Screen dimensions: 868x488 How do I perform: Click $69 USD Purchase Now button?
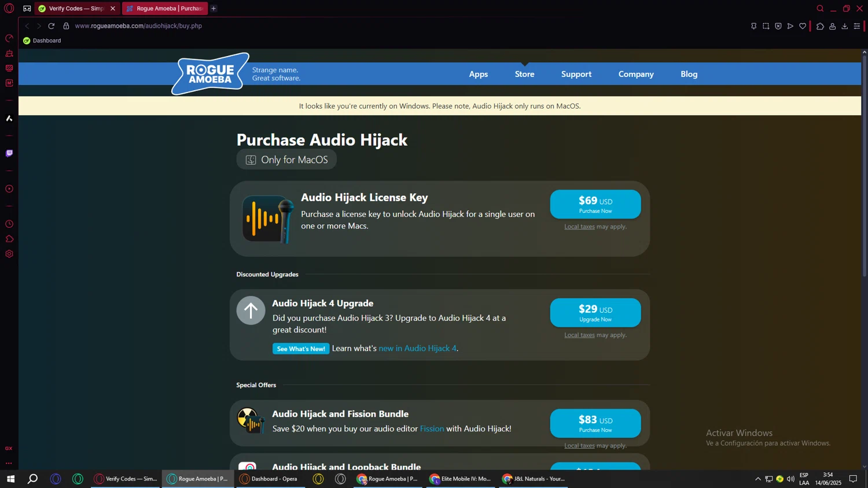click(x=595, y=204)
